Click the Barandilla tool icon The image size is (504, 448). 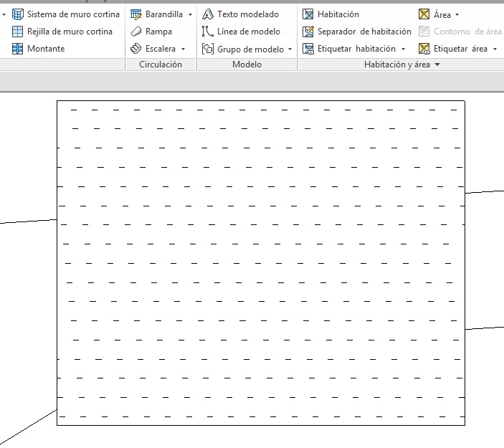click(x=136, y=14)
